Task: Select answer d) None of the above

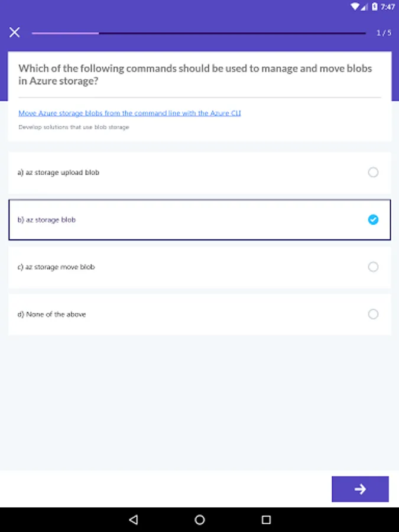Action: point(199,314)
